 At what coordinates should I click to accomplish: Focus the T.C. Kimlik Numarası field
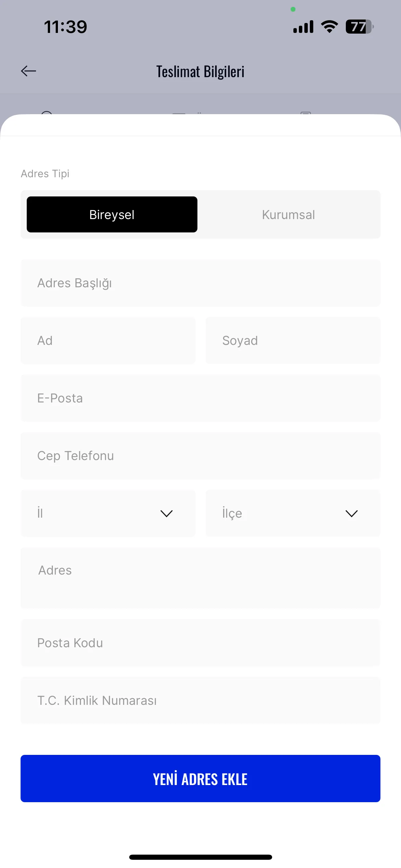pos(200,700)
